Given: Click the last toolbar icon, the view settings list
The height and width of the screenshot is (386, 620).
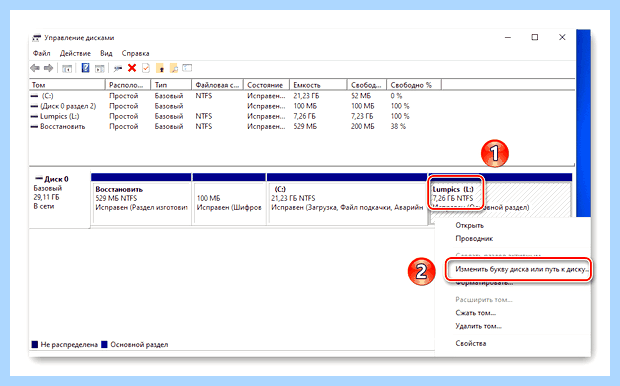Looking at the screenshot, I should coord(187,68).
